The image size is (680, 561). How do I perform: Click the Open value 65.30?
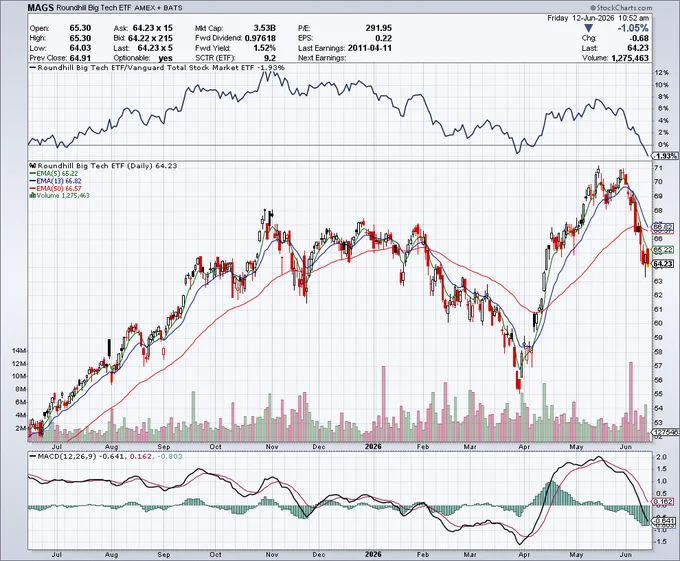(80, 28)
